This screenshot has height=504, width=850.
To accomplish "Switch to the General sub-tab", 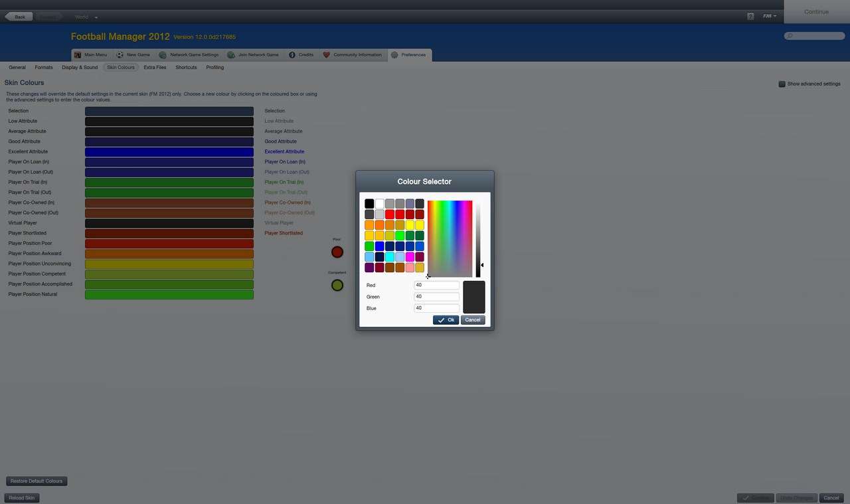I will (x=17, y=68).
